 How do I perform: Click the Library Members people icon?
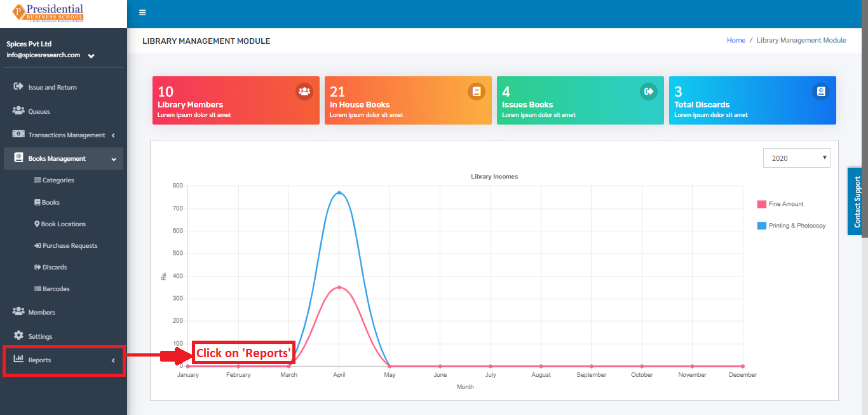[x=304, y=92]
